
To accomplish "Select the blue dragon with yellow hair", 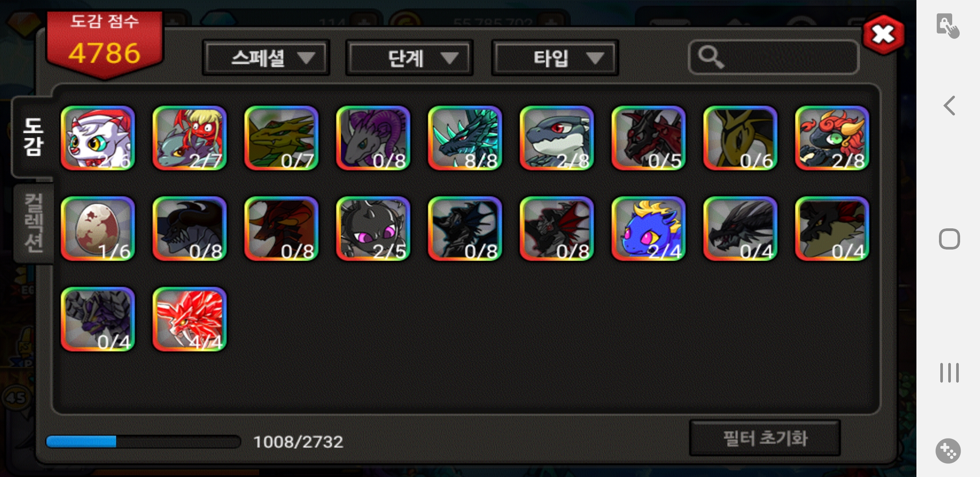I will tap(648, 228).
